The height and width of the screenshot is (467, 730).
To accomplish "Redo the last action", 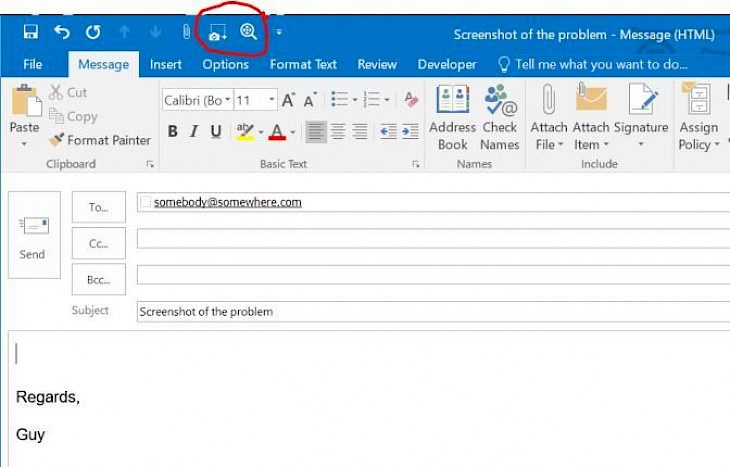I will coord(93,32).
